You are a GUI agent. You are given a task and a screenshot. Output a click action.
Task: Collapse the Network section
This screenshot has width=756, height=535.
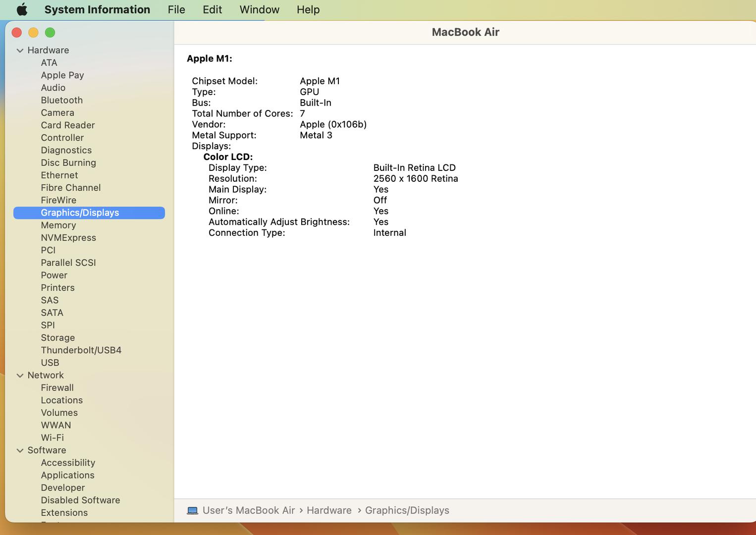tap(20, 375)
